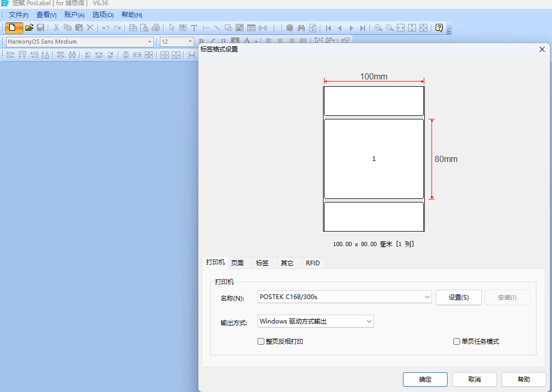Click the New label document icon
552x392 pixels.
[x=12, y=28]
